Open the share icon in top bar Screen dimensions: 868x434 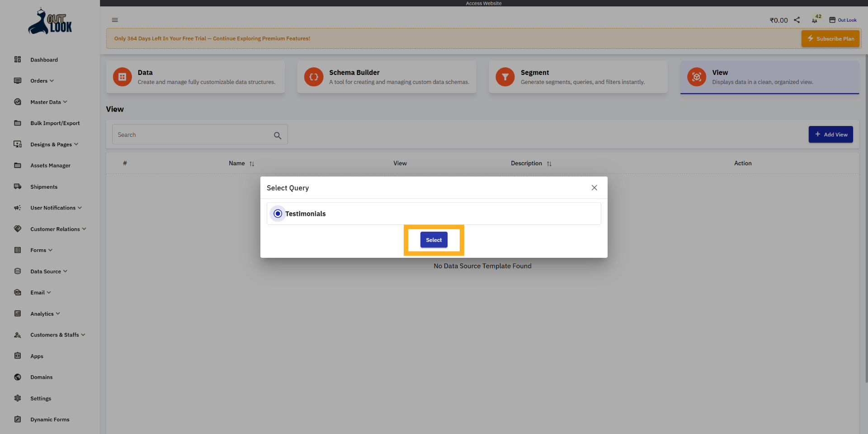click(x=797, y=20)
